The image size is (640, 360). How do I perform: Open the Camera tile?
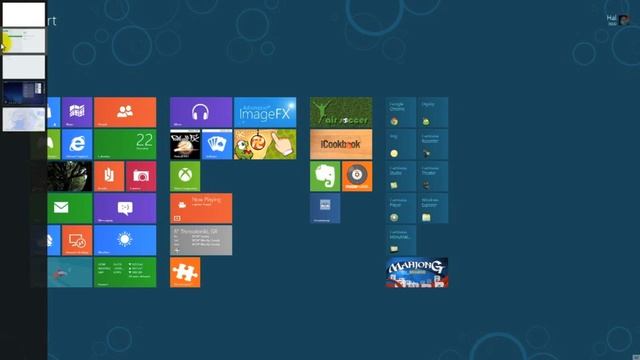tap(141, 176)
